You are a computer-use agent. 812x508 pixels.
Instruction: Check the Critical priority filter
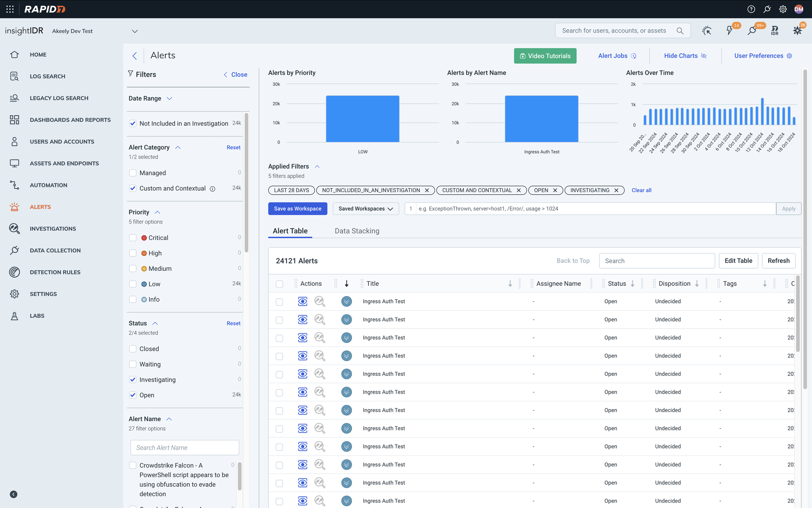pos(133,238)
